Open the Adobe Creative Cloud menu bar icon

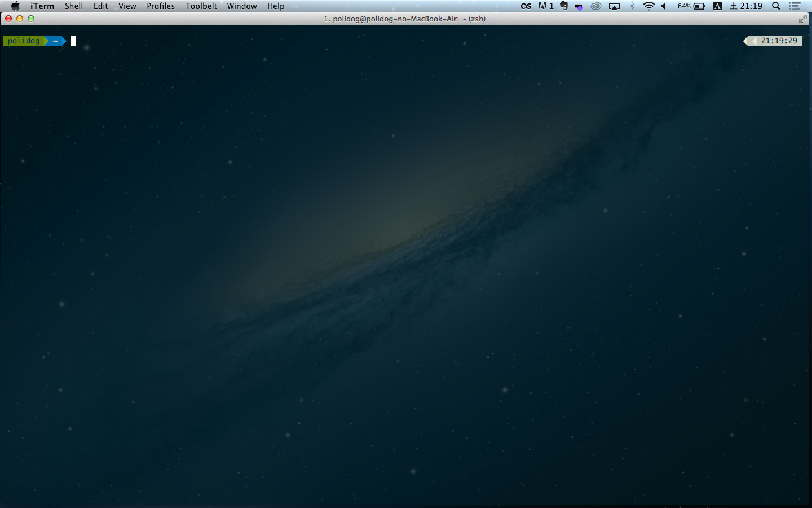(595, 6)
